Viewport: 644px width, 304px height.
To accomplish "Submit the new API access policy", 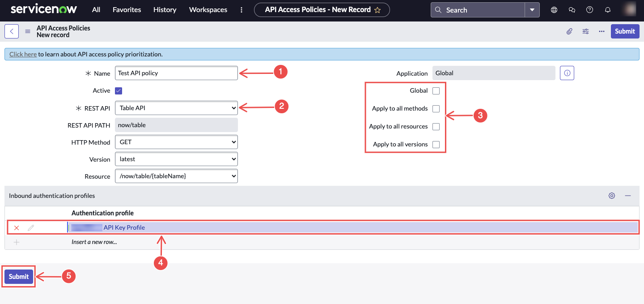I will click(18, 276).
